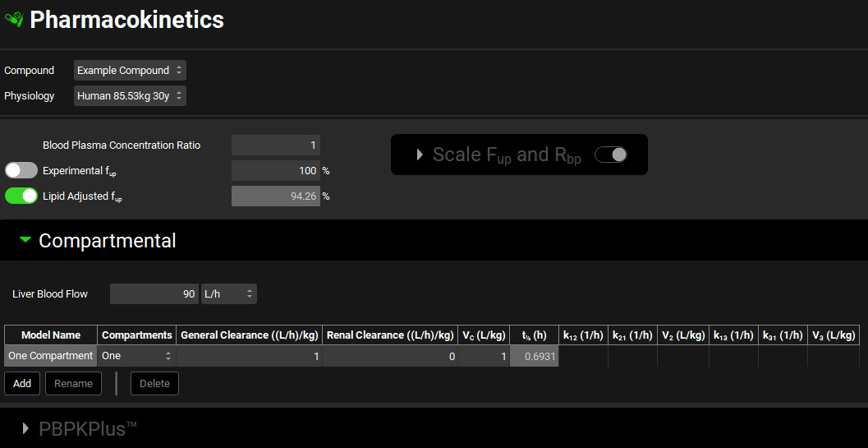Expand the Scale Fup and Rbp panel arrow
The height and width of the screenshot is (448, 868).
tap(420, 155)
